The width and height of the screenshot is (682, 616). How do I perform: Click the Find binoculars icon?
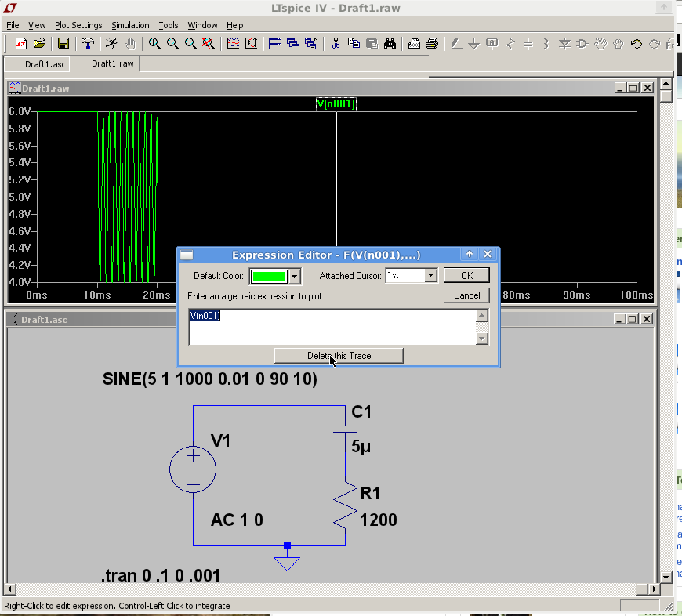[390, 43]
